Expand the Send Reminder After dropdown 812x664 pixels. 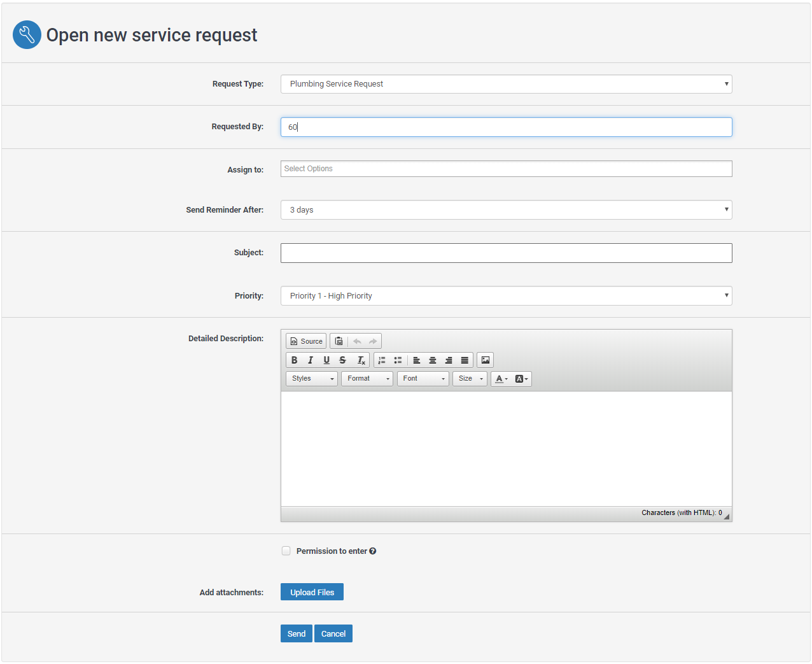[506, 210]
